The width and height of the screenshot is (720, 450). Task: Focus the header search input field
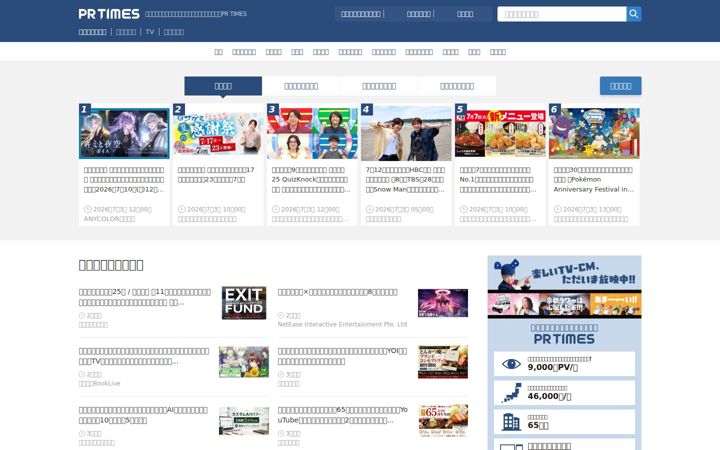[562, 14]
